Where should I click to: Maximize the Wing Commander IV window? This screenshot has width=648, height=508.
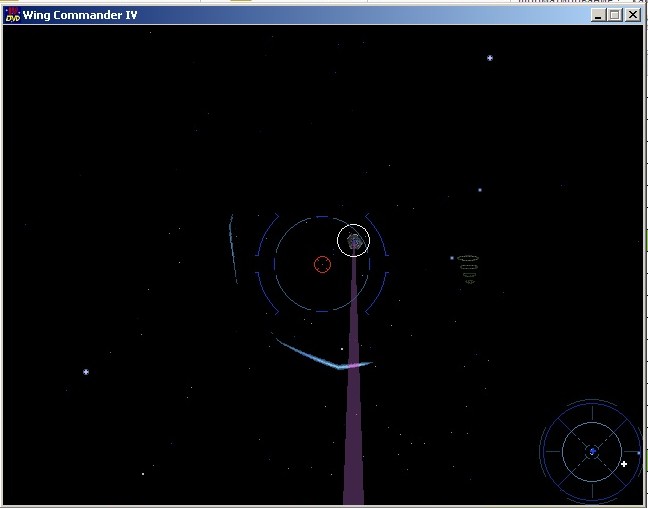click(x=615, y=15)
